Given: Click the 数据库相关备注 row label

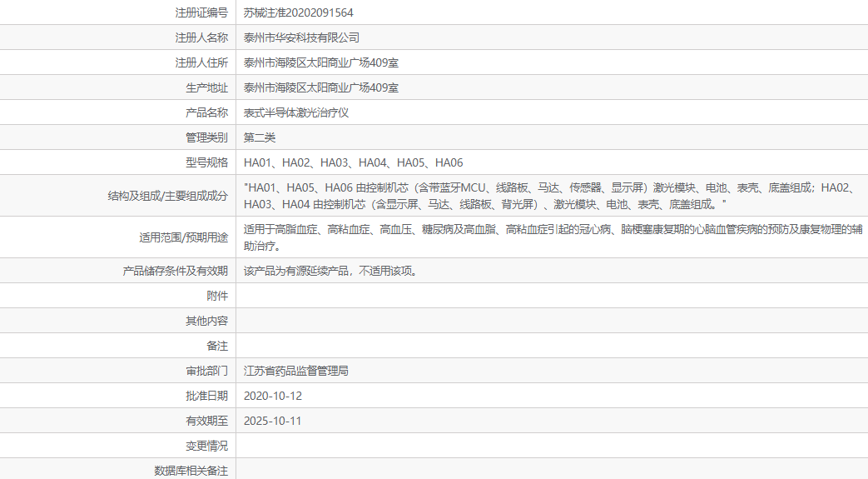Looking at the screenshot, I should 191,471.
